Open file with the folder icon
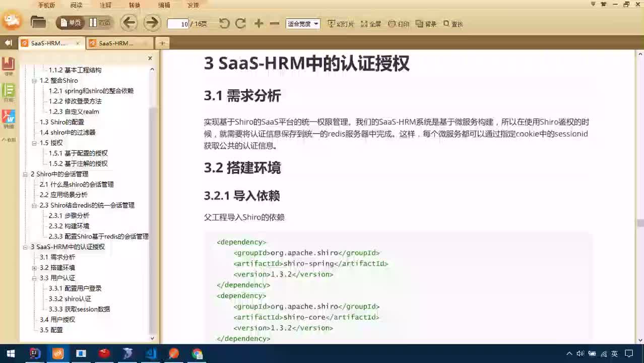The width and height of the screenshot is (644, 363). [38, 22]
